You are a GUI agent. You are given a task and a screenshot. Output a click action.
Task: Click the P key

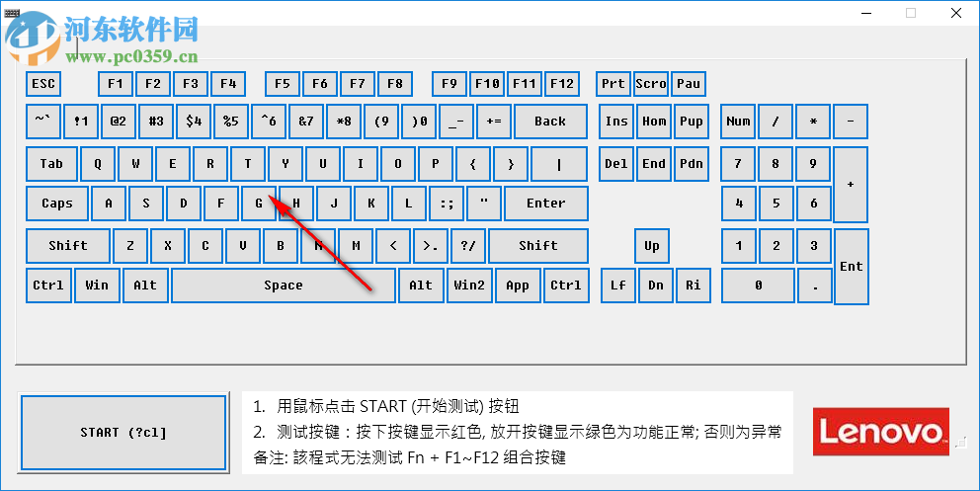point(436,164)
